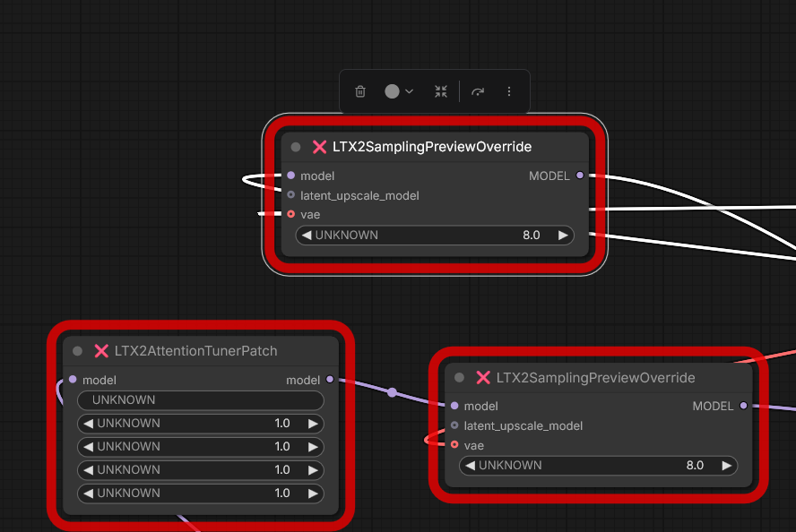796x532 pixels.
Task: Open the three-dots more options menu
Action: (509, 91)
